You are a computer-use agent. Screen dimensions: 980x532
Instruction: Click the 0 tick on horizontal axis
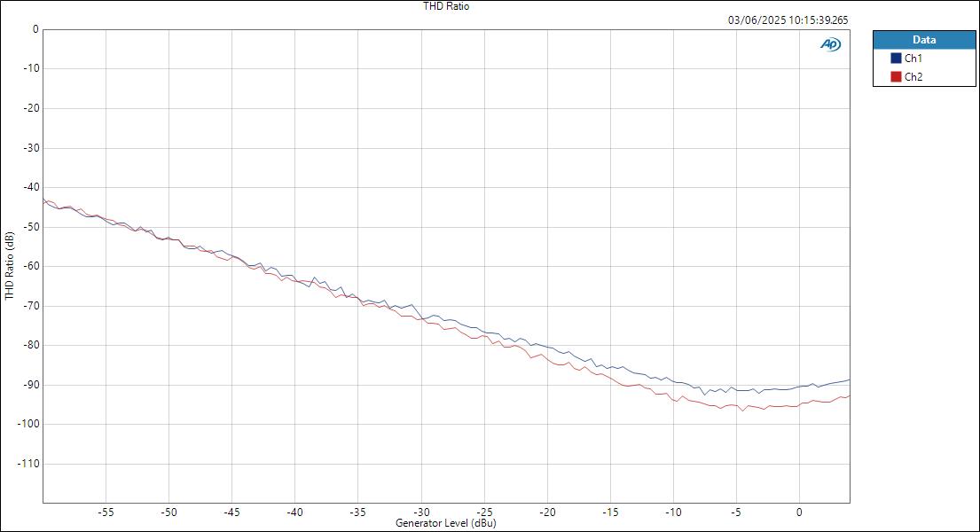801,512
